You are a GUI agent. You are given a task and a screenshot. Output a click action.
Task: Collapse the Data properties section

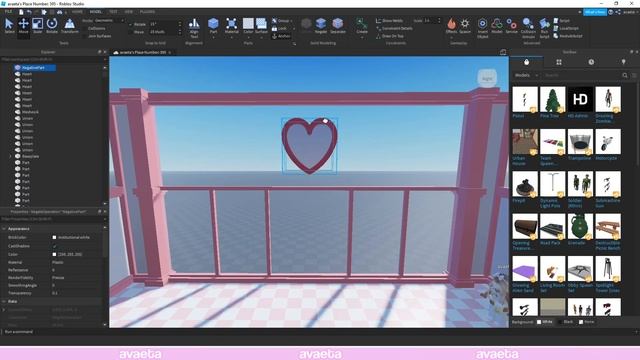coord(4,301)
